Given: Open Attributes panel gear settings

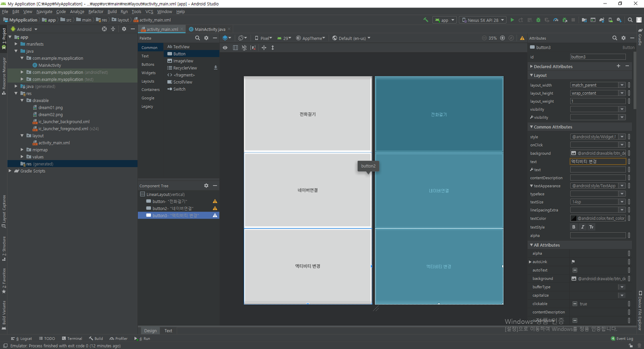Looking at the screenshot, I should click(623, 38).
